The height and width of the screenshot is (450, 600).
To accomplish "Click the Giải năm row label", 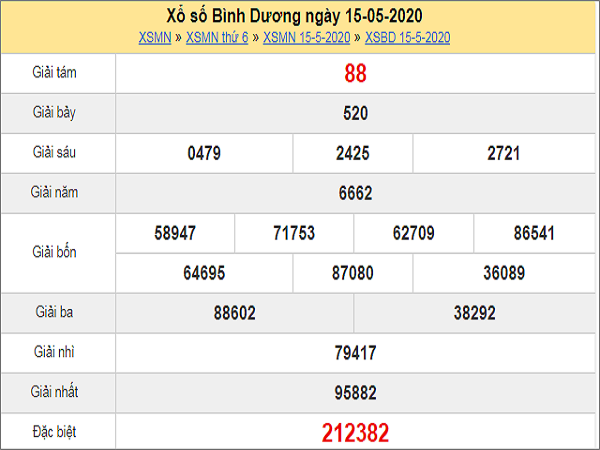I will [x=54, y=192].
